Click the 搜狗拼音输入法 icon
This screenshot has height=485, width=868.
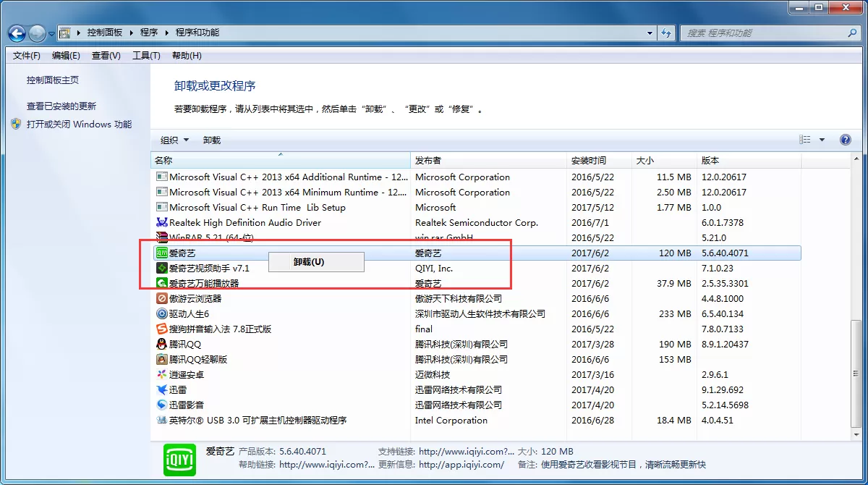tap(162, 329)
